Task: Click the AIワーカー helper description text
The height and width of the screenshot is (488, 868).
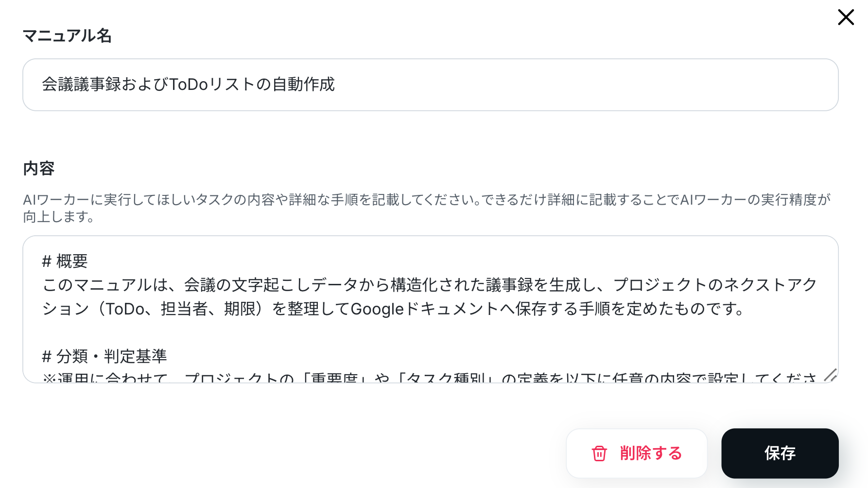Action: click(427, 199)
